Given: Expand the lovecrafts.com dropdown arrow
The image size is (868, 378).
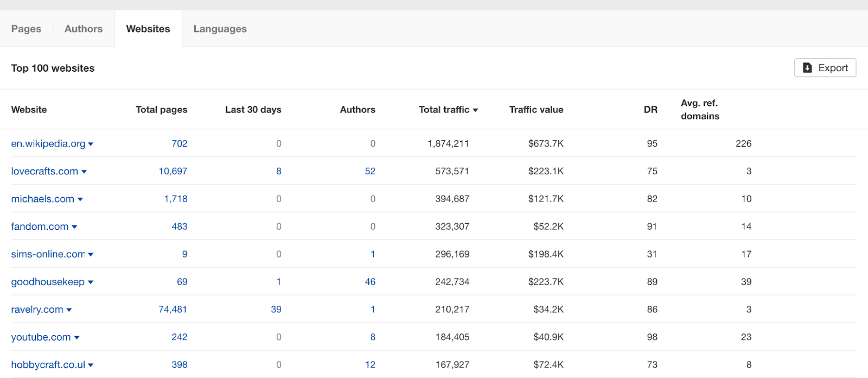Looking at the screenshot, I should 84,172.
